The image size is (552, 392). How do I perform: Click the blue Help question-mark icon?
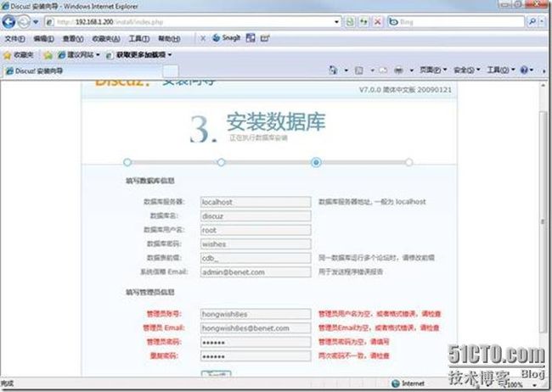coord(524,70)
